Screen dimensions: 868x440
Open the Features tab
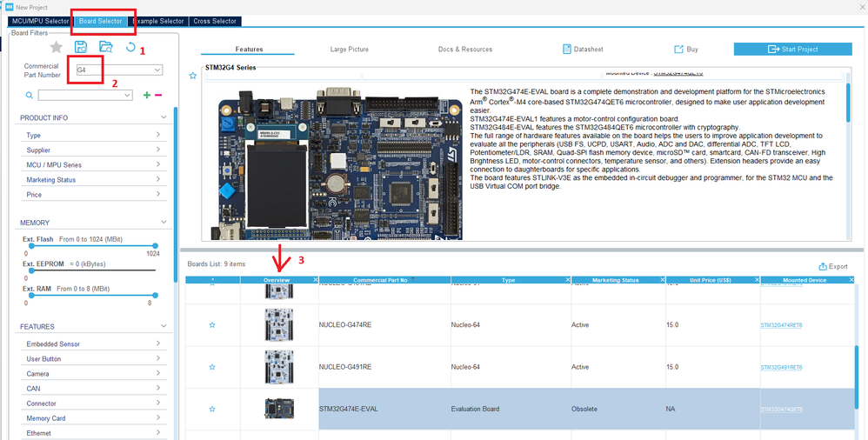tap(249, 50)
